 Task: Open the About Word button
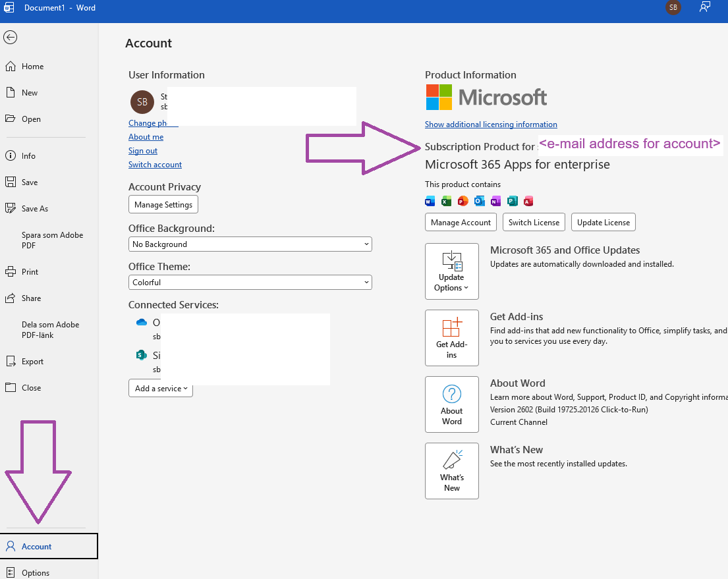[x=452, y=404]
